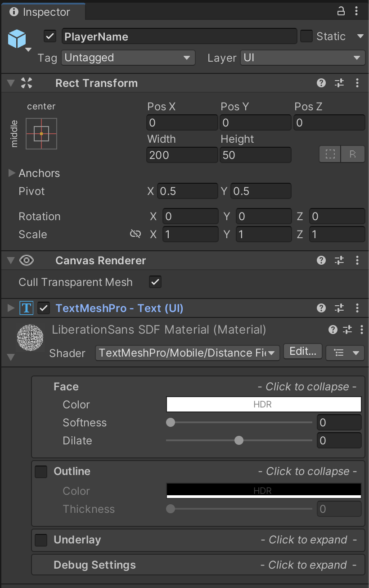The height and width of the screenshot is (588, 369).
Task: Open TextMeshPro three-dot context menu
Action: point(357,308)
